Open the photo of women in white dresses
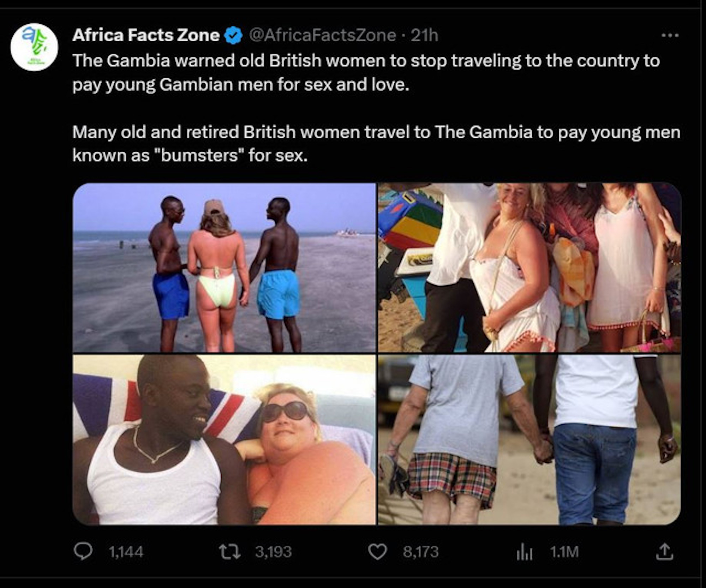 coord(529,268)
